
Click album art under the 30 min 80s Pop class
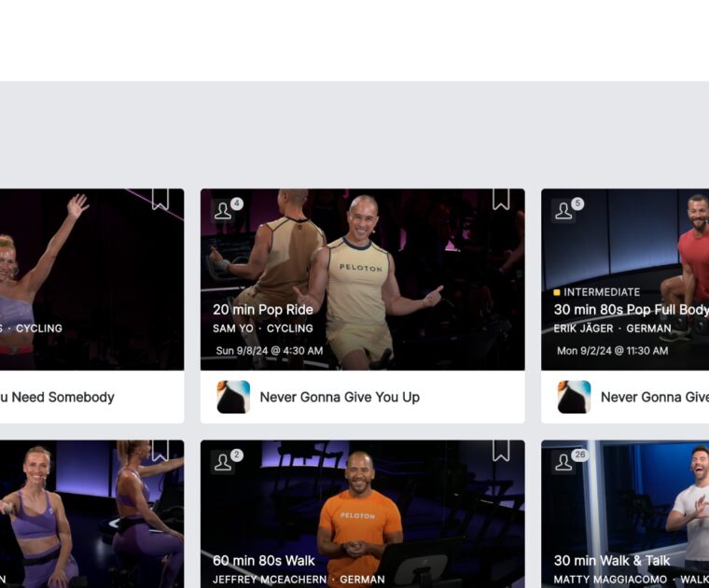coord(574,397)
